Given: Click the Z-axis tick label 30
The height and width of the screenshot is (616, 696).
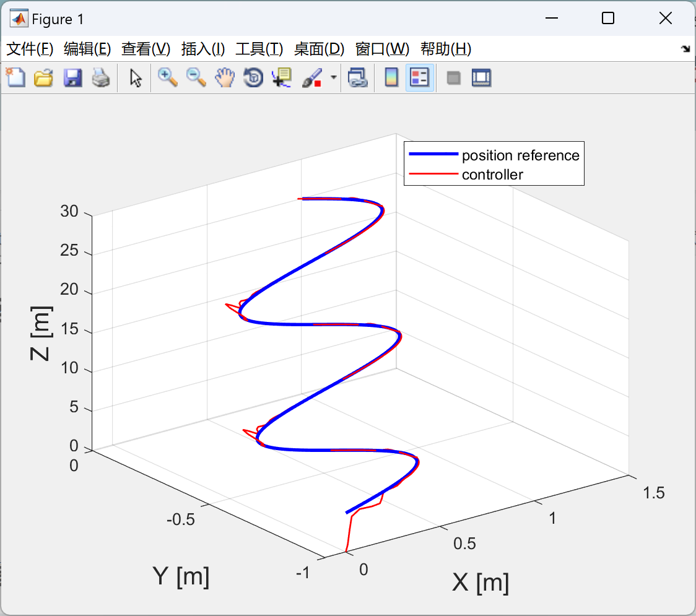Looking at the screenshot, I should [69, 211].
